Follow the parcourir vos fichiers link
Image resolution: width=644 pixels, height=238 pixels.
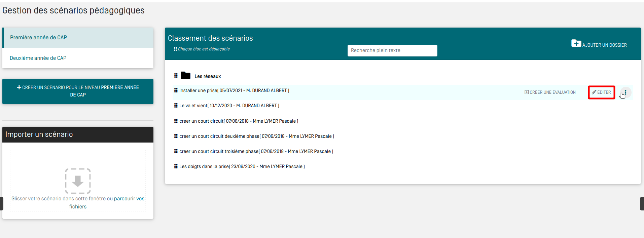click(129, 199)
